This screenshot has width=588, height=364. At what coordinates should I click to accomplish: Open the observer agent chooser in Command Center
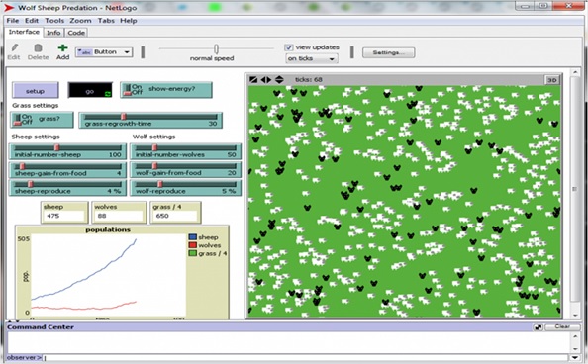[24, 358]
